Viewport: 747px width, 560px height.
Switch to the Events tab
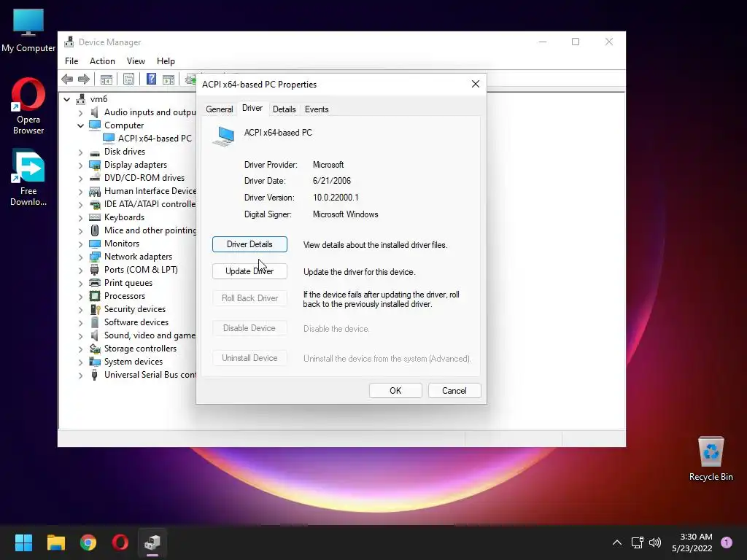[317, 109]
